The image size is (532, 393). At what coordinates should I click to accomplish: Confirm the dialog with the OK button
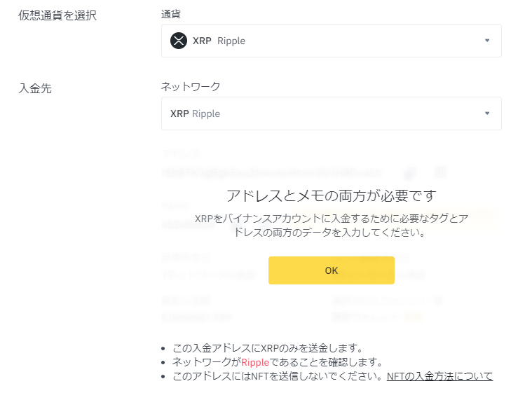click(x=332, y=270)
